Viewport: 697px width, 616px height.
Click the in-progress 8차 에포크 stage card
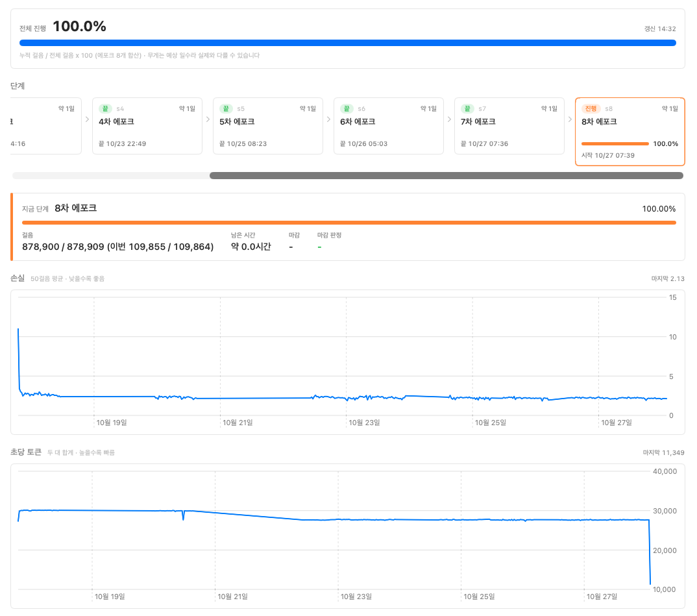pyautogui.click(x=630, y=132)
